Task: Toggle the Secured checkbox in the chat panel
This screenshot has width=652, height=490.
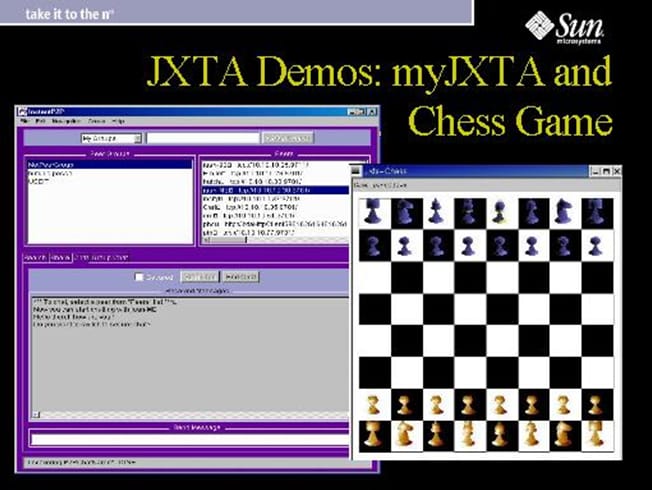Action: pos(139,277)
